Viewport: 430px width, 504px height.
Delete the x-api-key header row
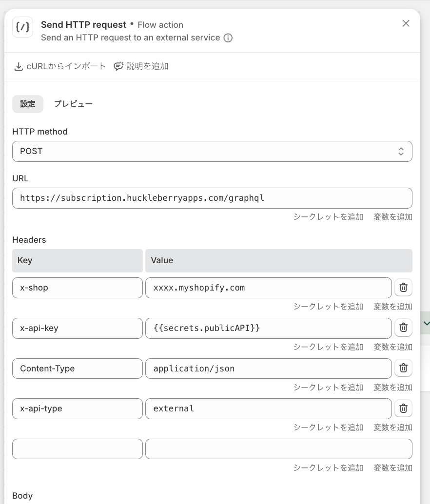click(403, 328)
